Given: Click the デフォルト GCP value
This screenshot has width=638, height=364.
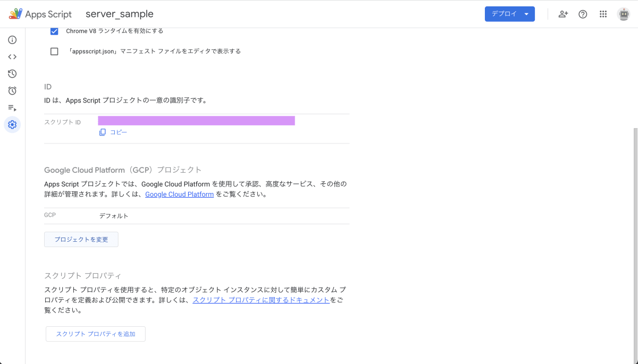Looking at the screenshot, I should tap(114, 216).
